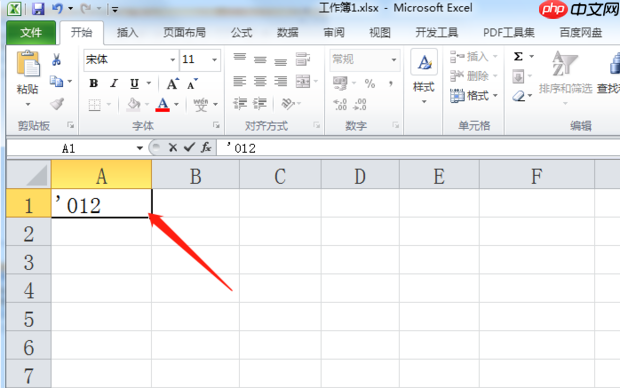Click the fill color bucket icon

[133, 105]
